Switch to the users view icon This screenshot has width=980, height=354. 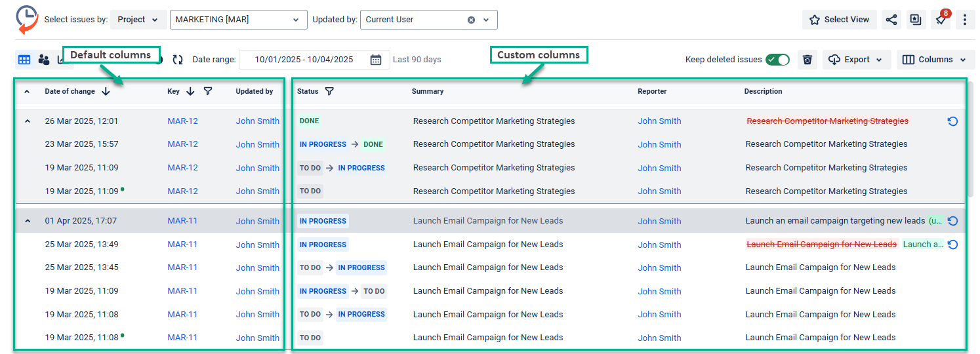[x=44, y=60]
